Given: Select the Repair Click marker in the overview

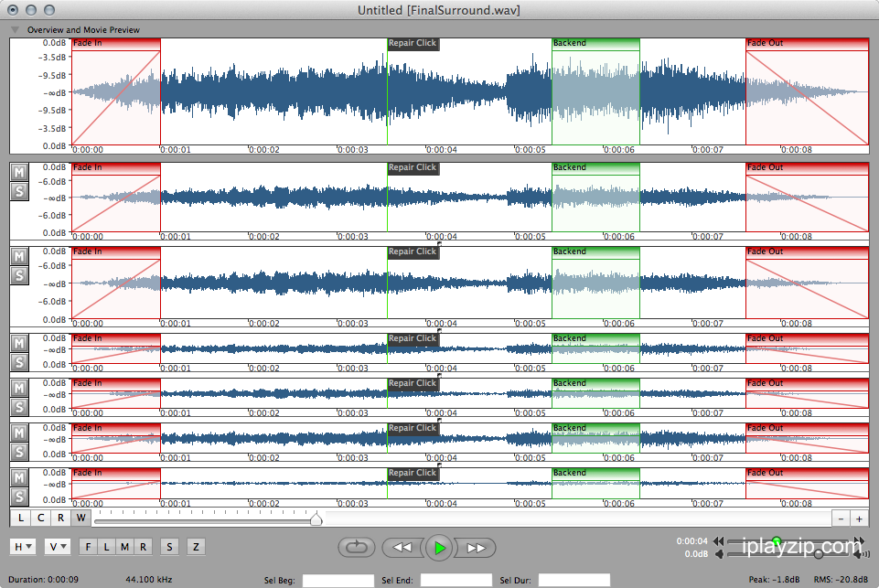Looking at the screenshot, I should point(413,43).
